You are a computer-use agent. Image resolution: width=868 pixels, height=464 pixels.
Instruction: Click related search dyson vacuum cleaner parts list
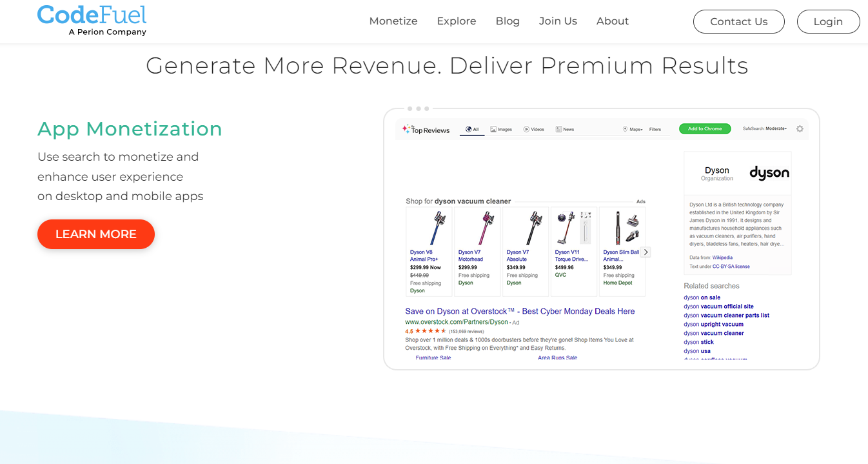tap(727, 316)
